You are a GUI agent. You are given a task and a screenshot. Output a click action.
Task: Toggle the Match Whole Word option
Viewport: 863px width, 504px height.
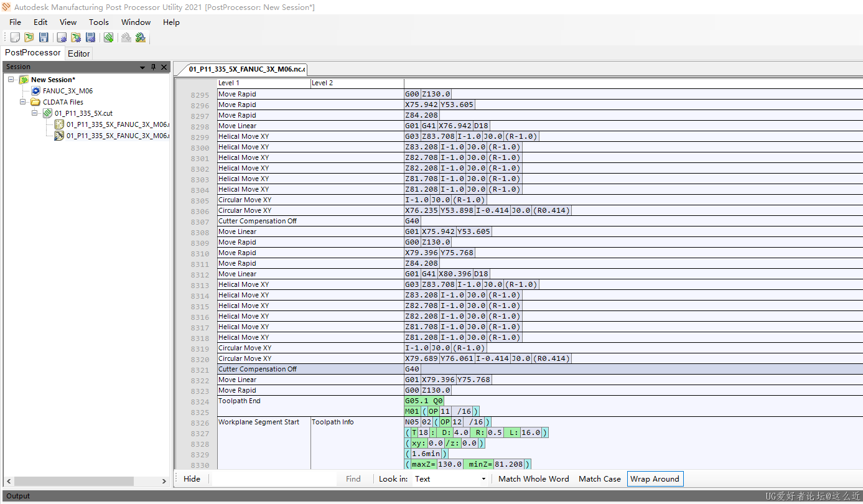tap(534, 478)
